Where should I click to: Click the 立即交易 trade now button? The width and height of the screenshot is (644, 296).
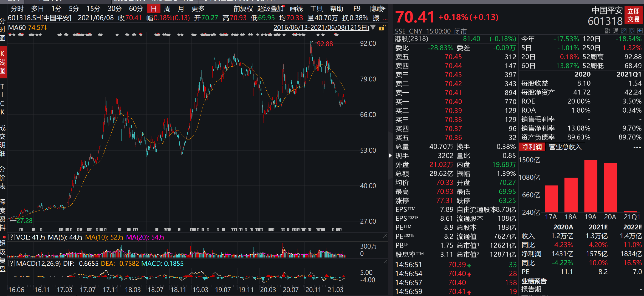(633, 15)
